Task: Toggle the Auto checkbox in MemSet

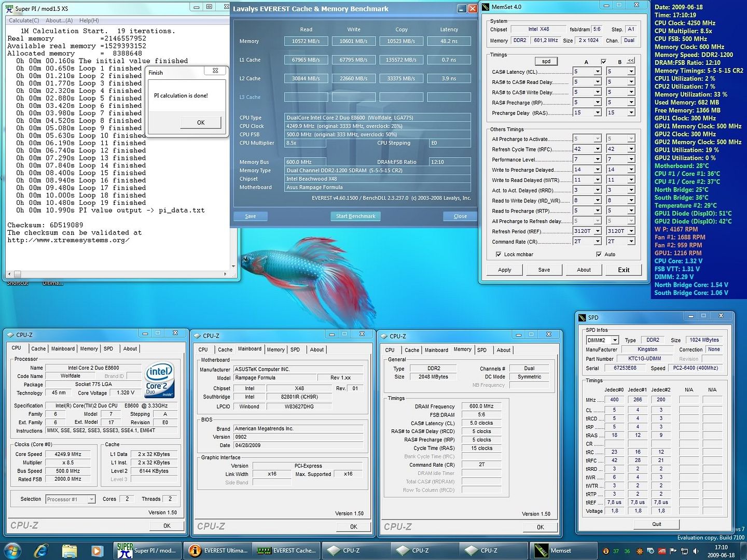Action: click(599, 255)
